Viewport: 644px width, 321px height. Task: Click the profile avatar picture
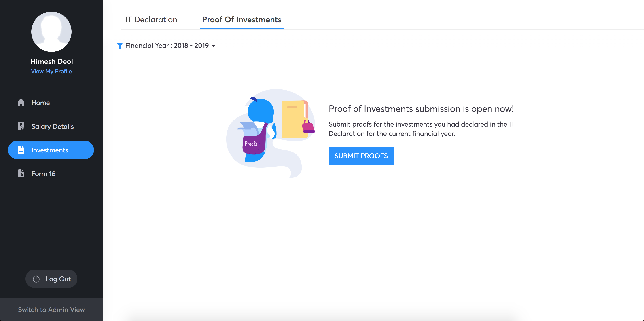tap(51, 32)
